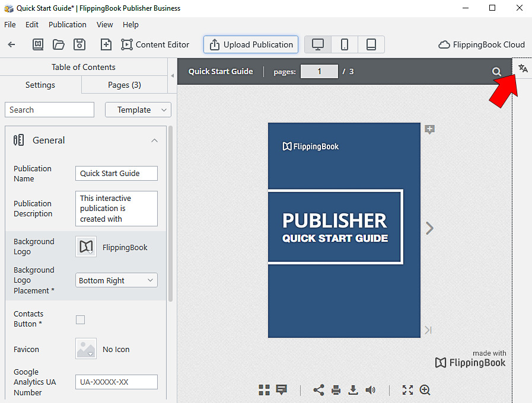Click the zoom in magnifier
The height and width of the screenshot is (403, 532).
[425, 390]
